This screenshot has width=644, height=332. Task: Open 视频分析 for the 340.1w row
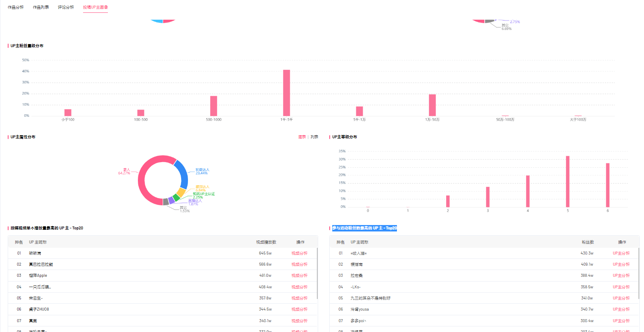(299, 321)
